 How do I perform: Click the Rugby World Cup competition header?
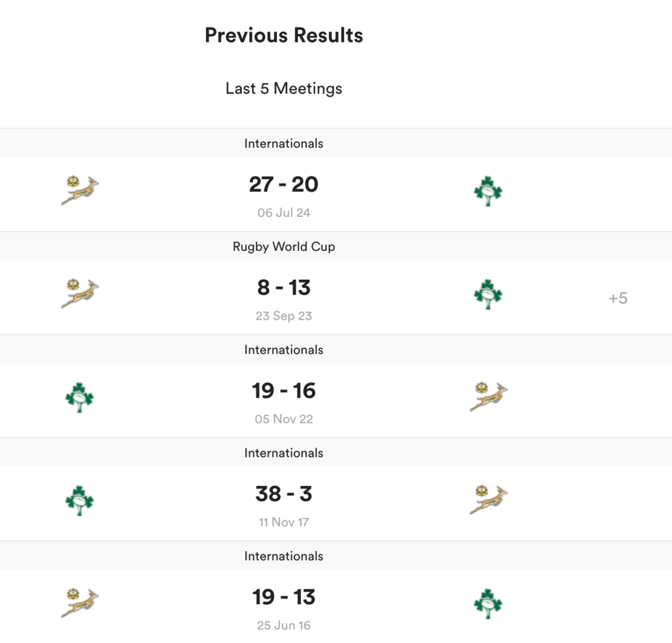coord(284,247)
